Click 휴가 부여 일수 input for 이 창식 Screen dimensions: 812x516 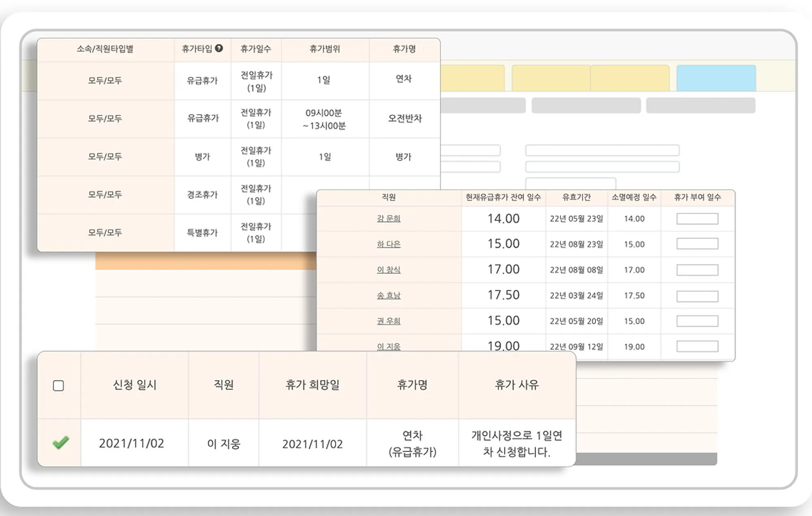697,270
